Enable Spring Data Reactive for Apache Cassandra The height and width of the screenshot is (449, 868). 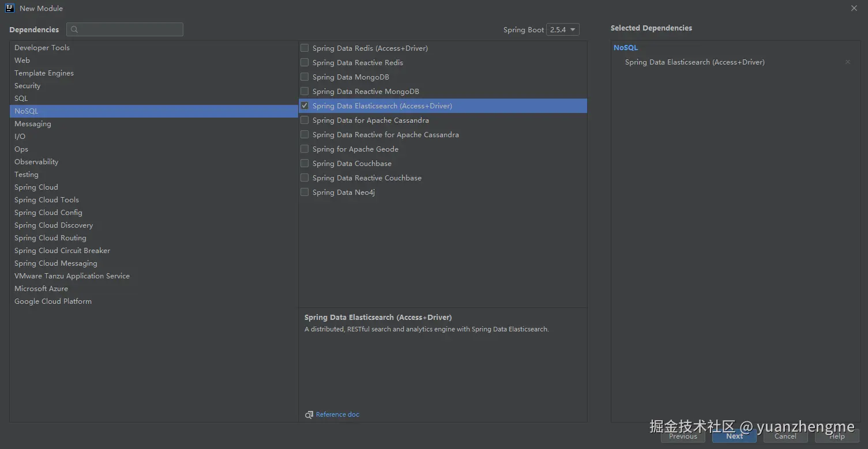[x=305, y=134]
